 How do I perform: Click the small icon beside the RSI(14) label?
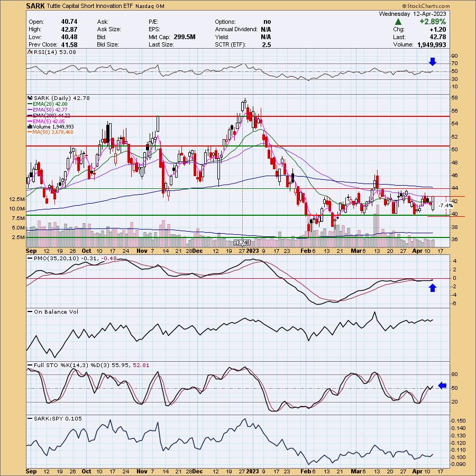(30, 52)
